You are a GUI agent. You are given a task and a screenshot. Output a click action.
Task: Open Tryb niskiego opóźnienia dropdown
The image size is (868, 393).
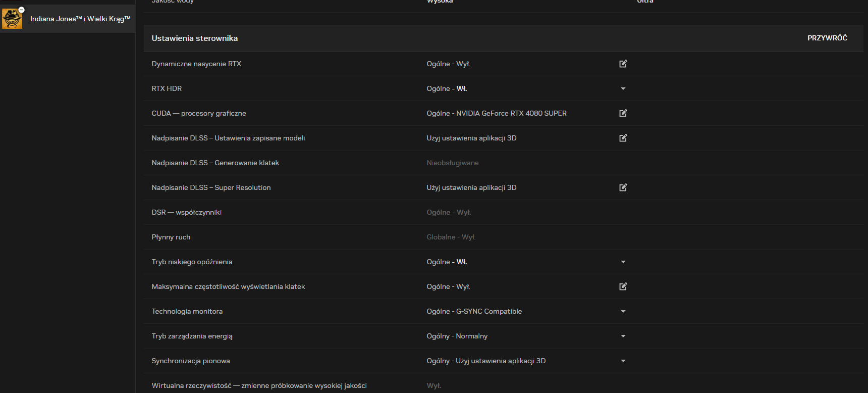pyautogui.click(x=623, y=262)
